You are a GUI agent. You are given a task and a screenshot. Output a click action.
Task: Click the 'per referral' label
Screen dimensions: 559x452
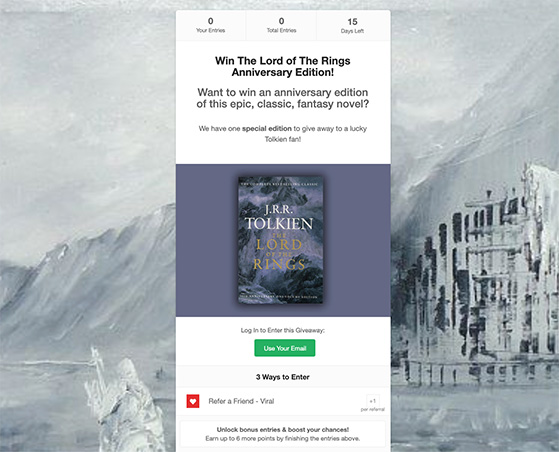click(x=373, y=409)
